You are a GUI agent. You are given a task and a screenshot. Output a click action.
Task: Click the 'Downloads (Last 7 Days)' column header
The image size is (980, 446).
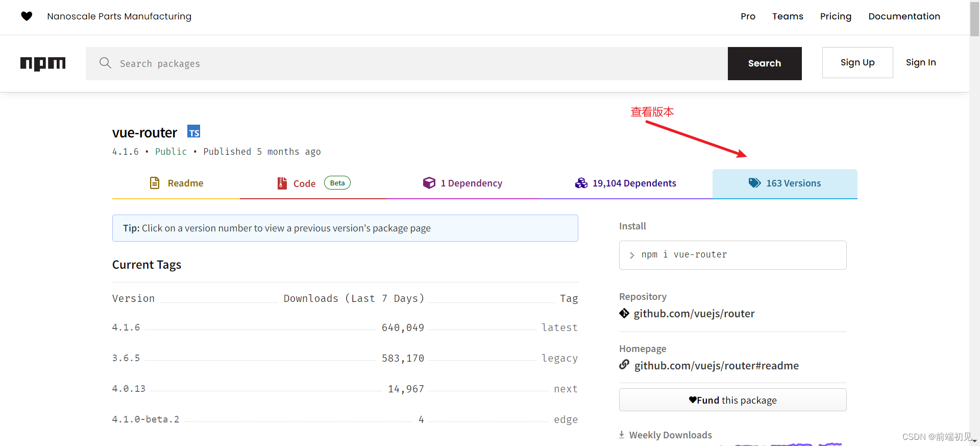[x=354, y=298]
